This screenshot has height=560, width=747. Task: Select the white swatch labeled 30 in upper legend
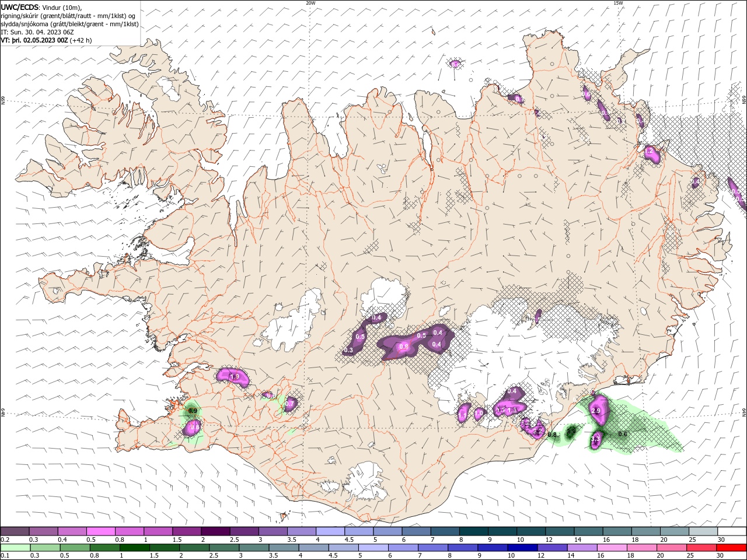point(732,531)
